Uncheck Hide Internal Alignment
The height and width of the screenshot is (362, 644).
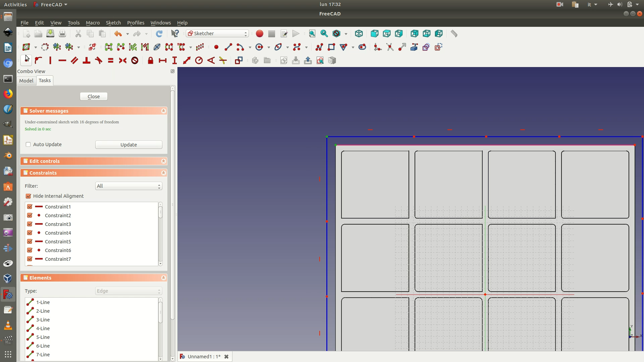pos(28,196)
